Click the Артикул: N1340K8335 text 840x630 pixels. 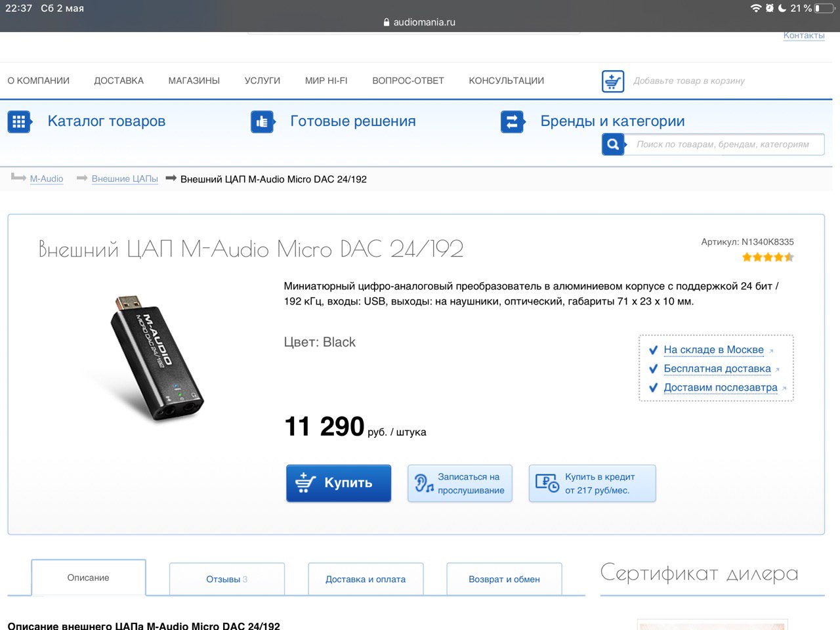coord(747,242)
